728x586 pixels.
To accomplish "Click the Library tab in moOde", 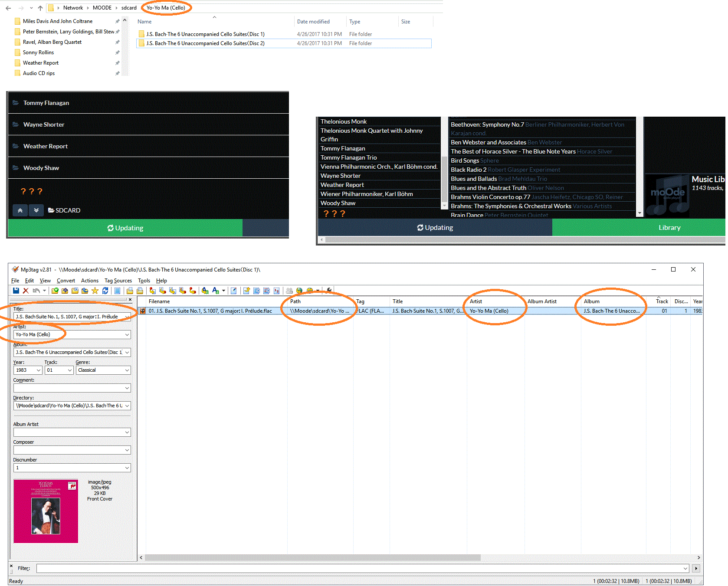I will coord(669,228).
